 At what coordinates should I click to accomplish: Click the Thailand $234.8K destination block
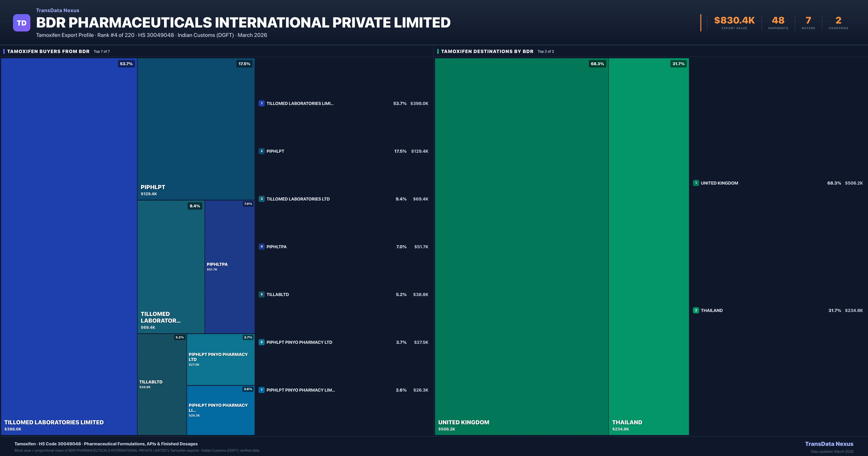point(648,246)
